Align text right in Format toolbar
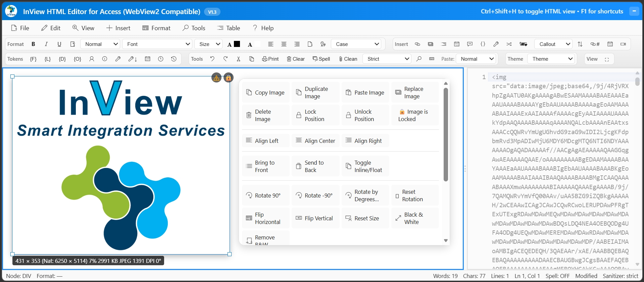The width and height of the screenshot is (644, 282). click(x=297, y=44)
